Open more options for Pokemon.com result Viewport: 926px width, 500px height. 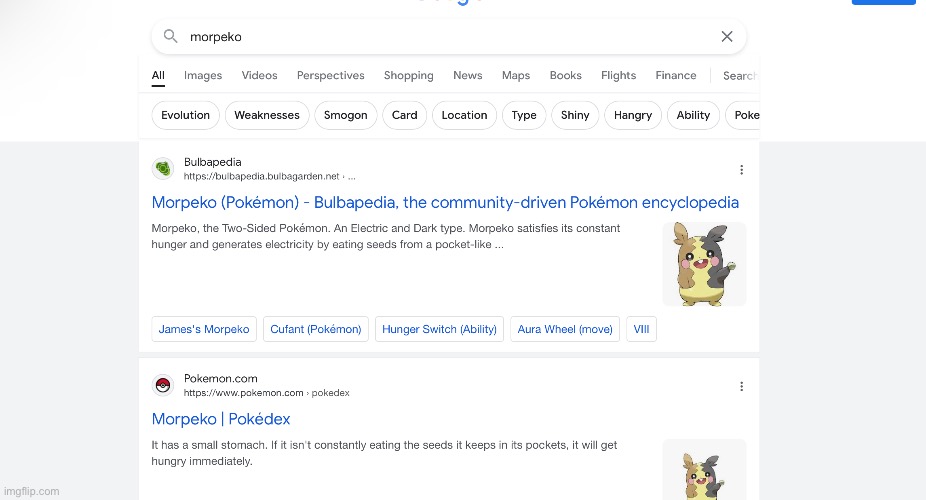tap(741, 386)
